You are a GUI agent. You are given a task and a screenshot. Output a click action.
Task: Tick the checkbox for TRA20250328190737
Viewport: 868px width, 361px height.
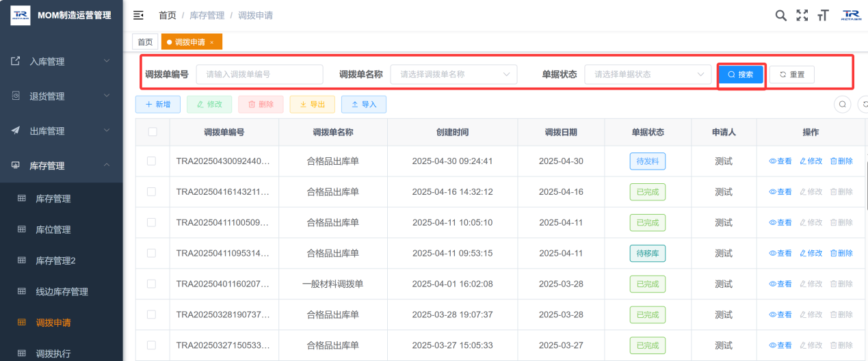coord(151,315)
